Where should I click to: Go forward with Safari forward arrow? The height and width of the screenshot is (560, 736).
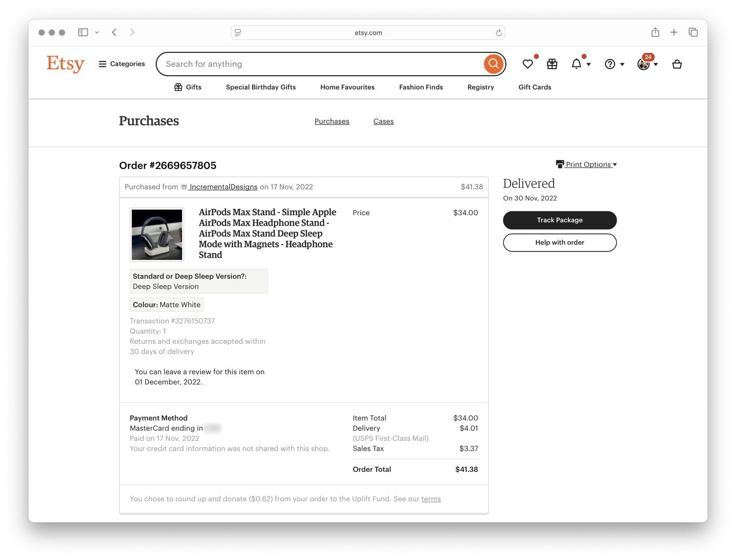point(132,32)
